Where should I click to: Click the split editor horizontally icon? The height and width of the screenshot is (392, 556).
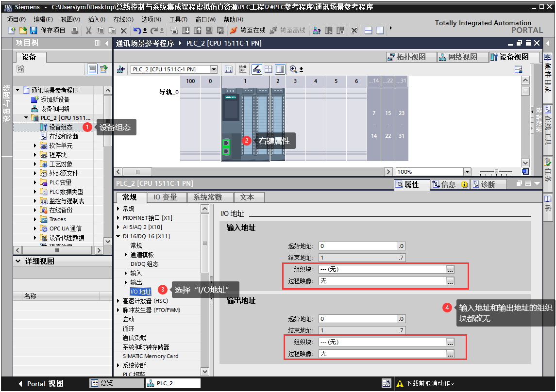369,31
